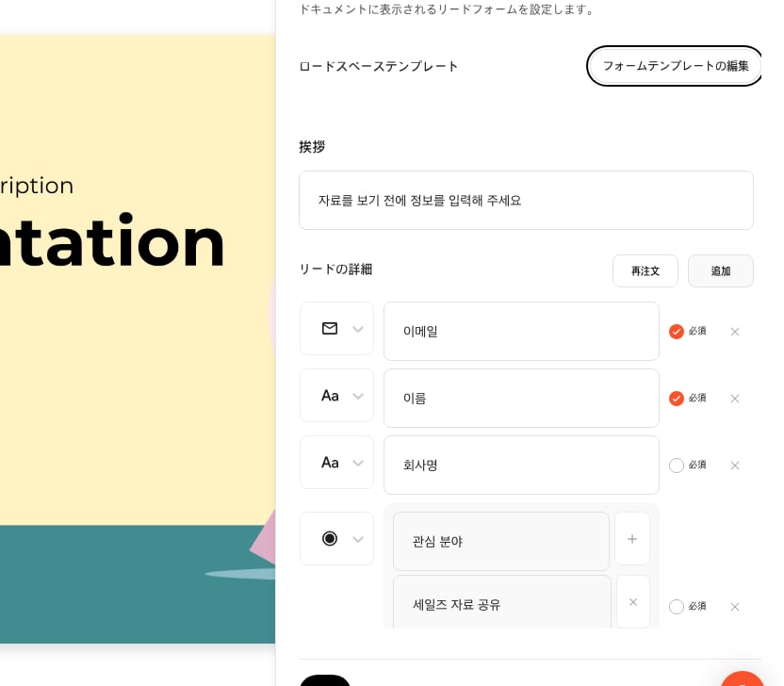
Task: Click the document slide preview
Action: (138, 339)
